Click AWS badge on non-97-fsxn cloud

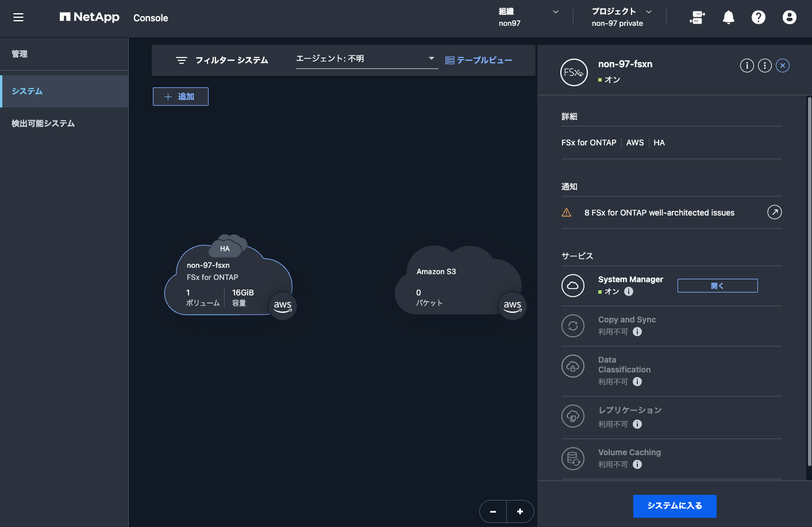pyautogui.click(x=283, y=306)
